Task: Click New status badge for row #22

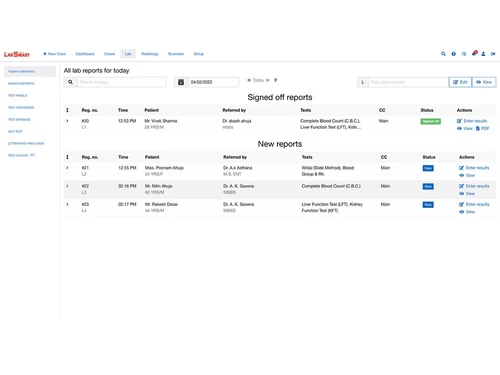Action: pos(428,186)
